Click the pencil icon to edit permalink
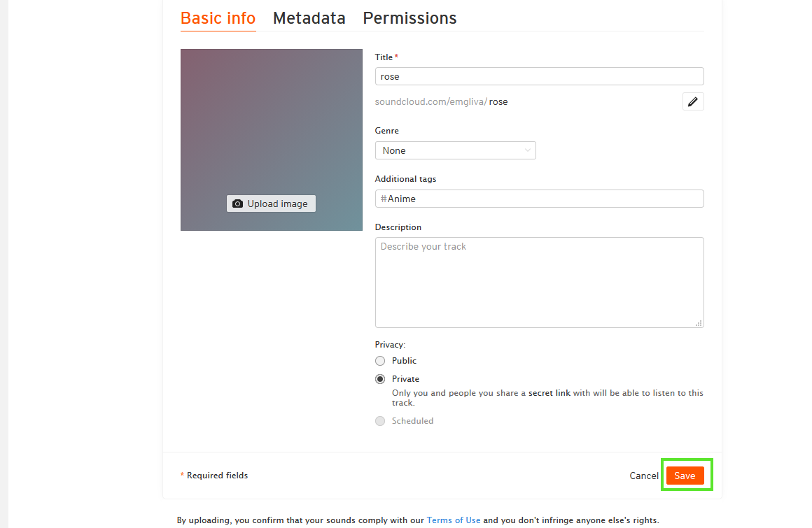Screen dimensions: 812x528 pos(693,102)
